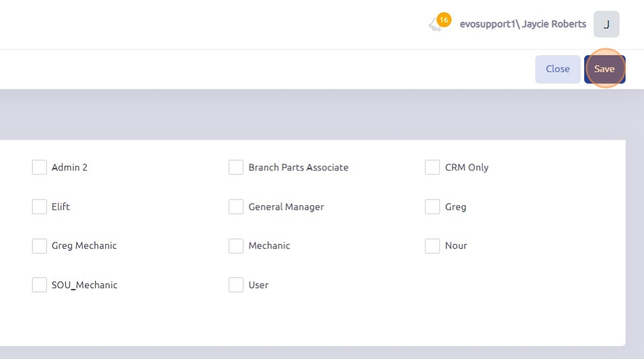Select the Nour checkbox
The width and height of the screenshot is (644, 359).
tap(432, 246)
